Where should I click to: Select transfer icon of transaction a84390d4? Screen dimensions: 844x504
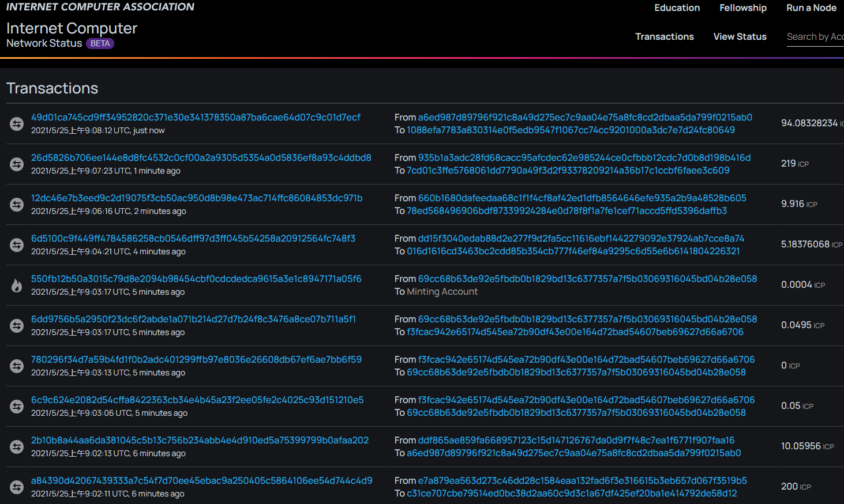[x=17, y=487]
